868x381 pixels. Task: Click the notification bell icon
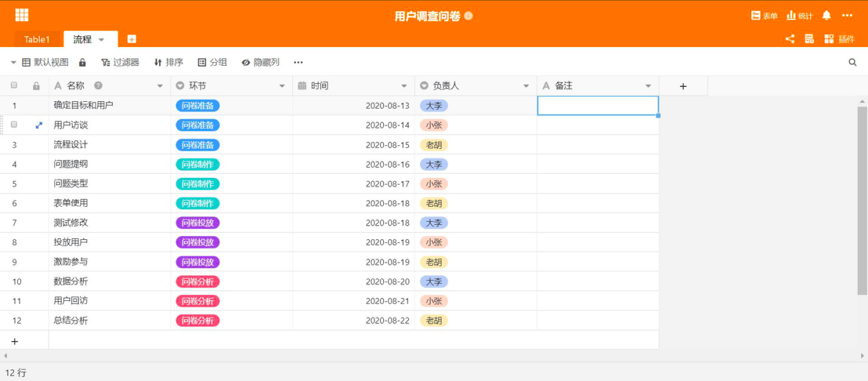pos(826,16)
